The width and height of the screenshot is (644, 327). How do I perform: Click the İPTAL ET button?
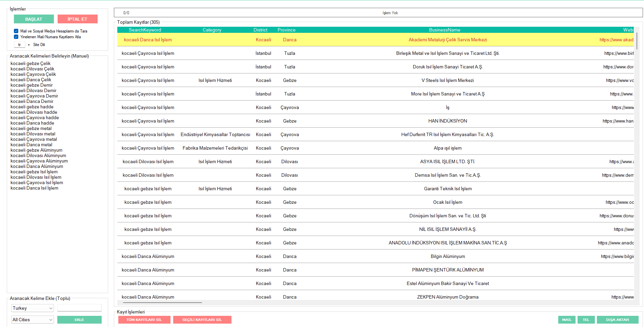[77, 19]
